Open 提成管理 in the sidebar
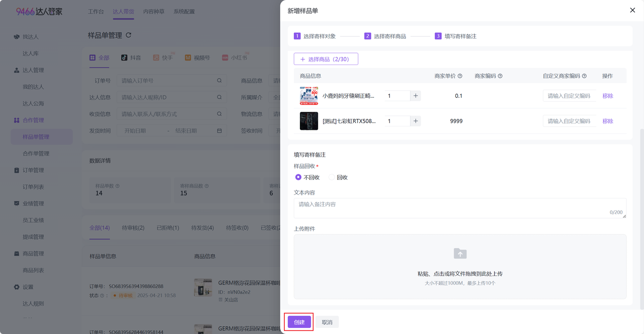644x334 pixels. (x=33, y=237)
